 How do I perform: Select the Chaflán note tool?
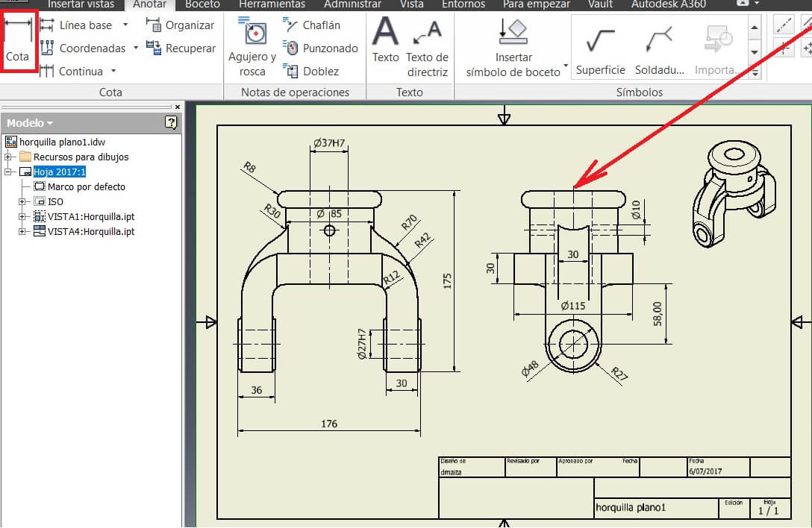(x=311, y=25)
